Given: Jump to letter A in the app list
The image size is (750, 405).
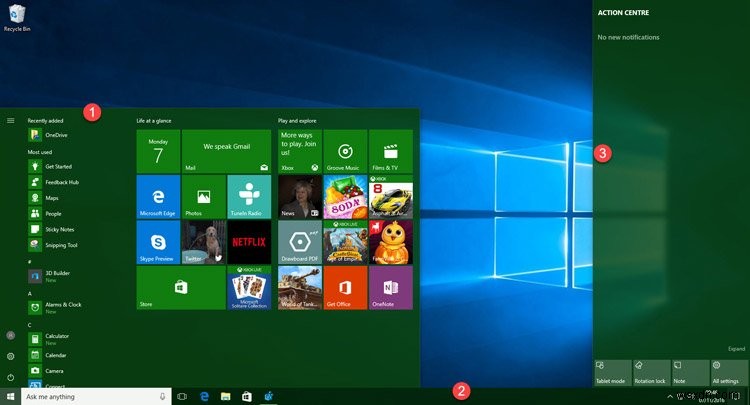Looking at the screenshot, I should tap(30, 294).
